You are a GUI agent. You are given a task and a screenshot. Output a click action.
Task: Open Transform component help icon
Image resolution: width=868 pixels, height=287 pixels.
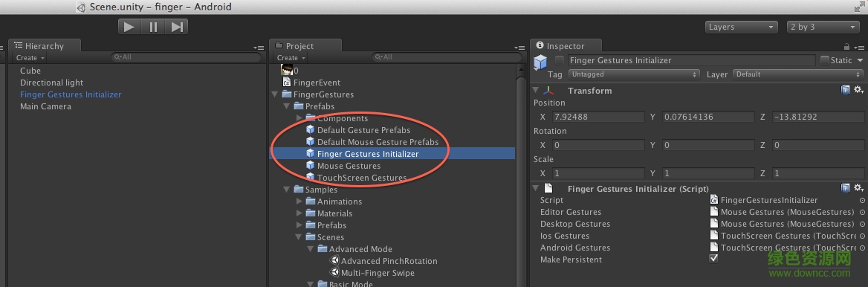click(845, 90)
